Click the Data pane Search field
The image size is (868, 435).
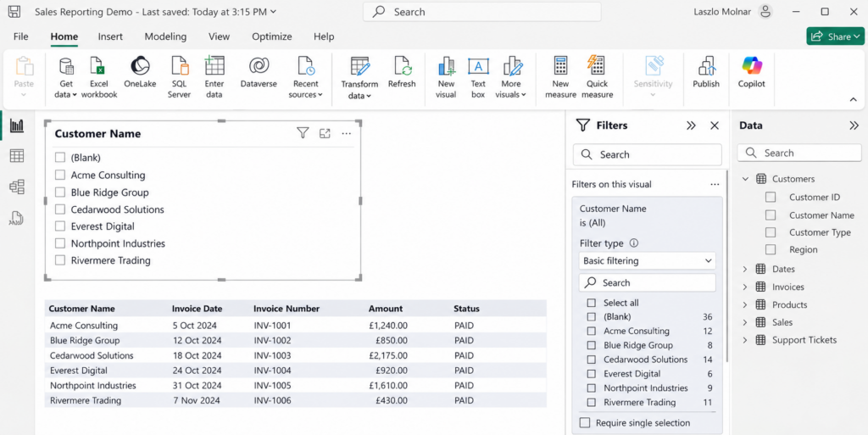coord(799,153)
